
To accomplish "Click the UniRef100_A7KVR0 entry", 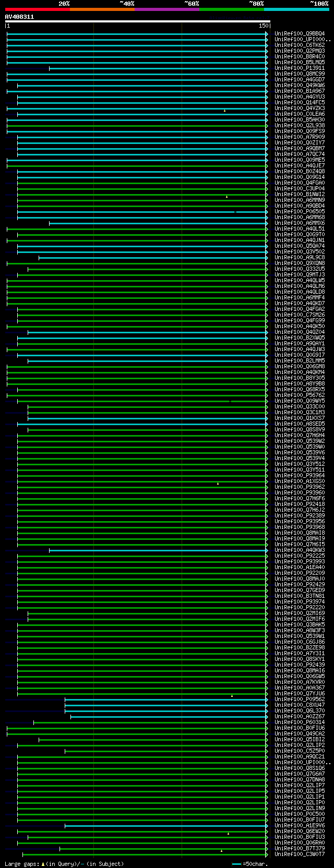I will point(300,682).
